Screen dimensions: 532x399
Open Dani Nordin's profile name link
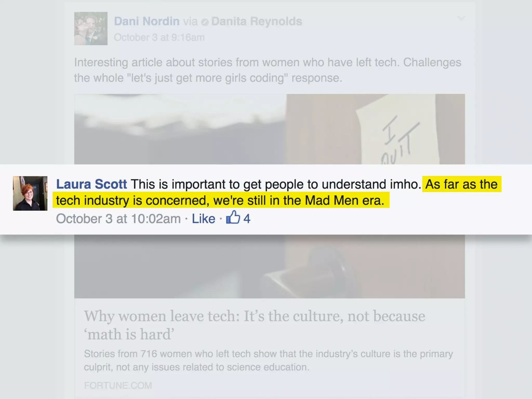pyautogui.click(x=147, y=21)
